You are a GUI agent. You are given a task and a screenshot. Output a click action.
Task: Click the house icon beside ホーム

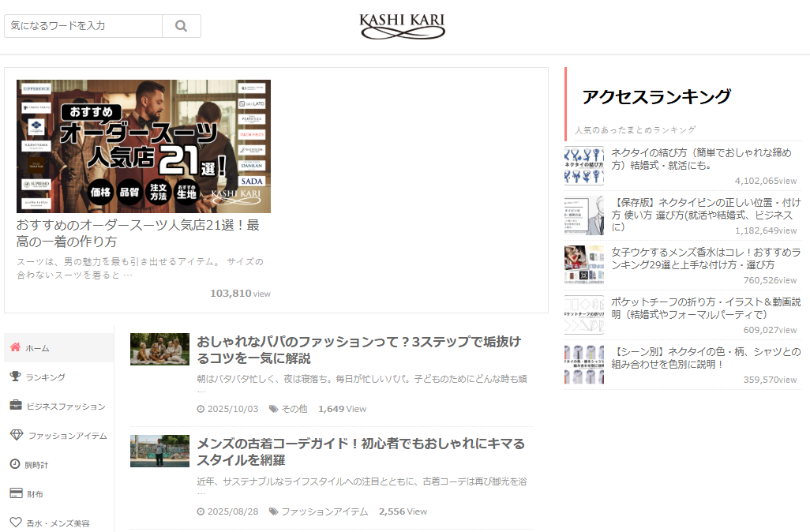click(15, 347)
